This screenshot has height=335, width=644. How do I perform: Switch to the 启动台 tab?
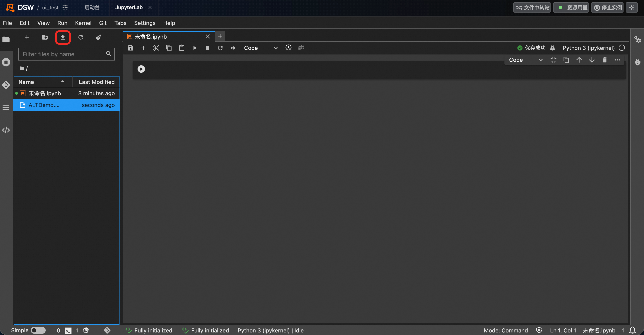click(92, 7)
